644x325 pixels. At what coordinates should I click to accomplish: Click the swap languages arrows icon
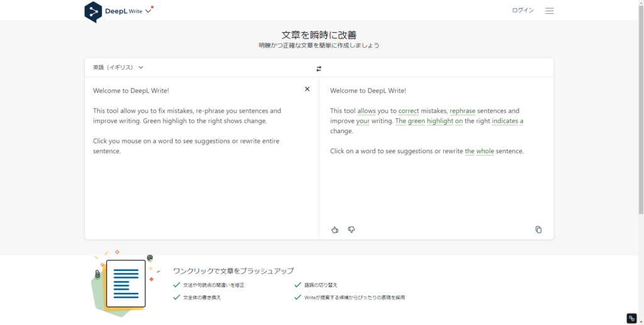(x=319, y=69)
